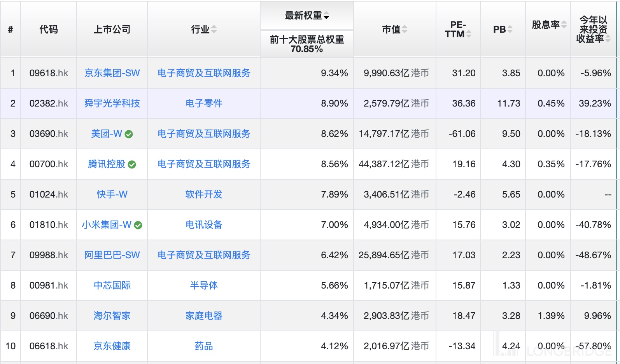Screen dimensions: 620x364
Task: Click the sort arrows next to 行业
Action: (214, 30)
